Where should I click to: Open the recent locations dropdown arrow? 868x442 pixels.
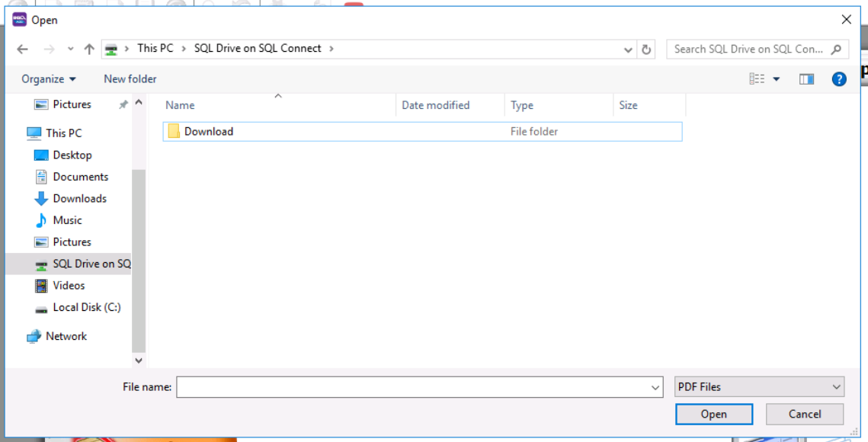[70, 49]
